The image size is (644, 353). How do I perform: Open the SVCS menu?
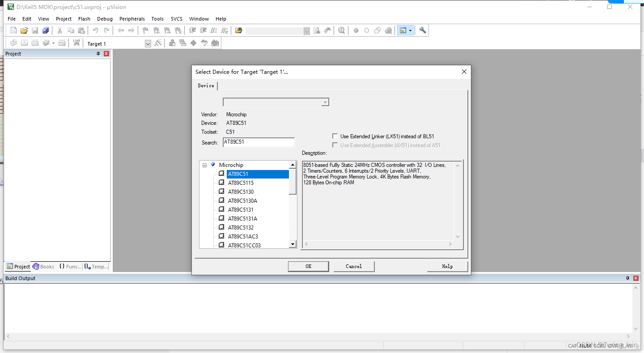click(x=177, y=19)
